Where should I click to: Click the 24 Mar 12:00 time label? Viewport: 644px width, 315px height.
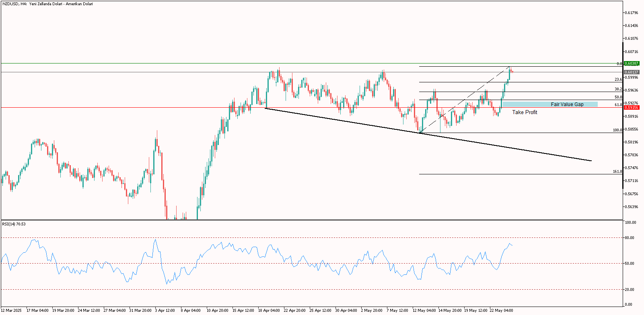pyautogui.click(x=89, y=311)
